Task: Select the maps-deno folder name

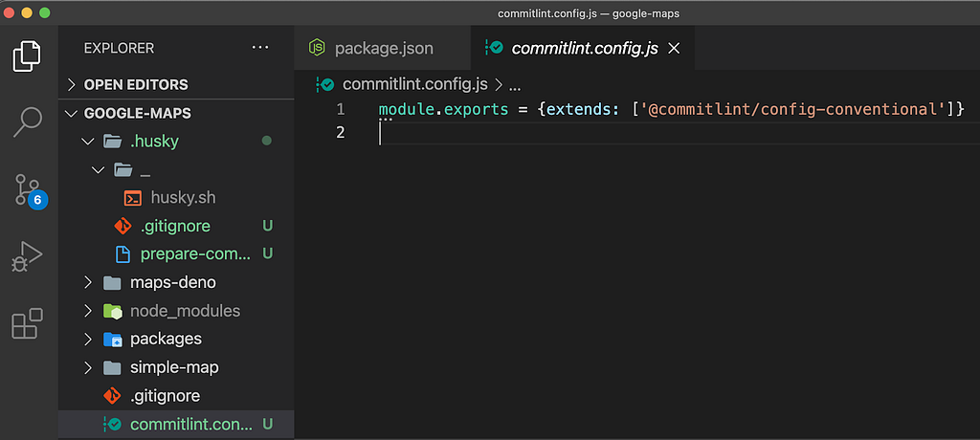Action: click(173, 282)
